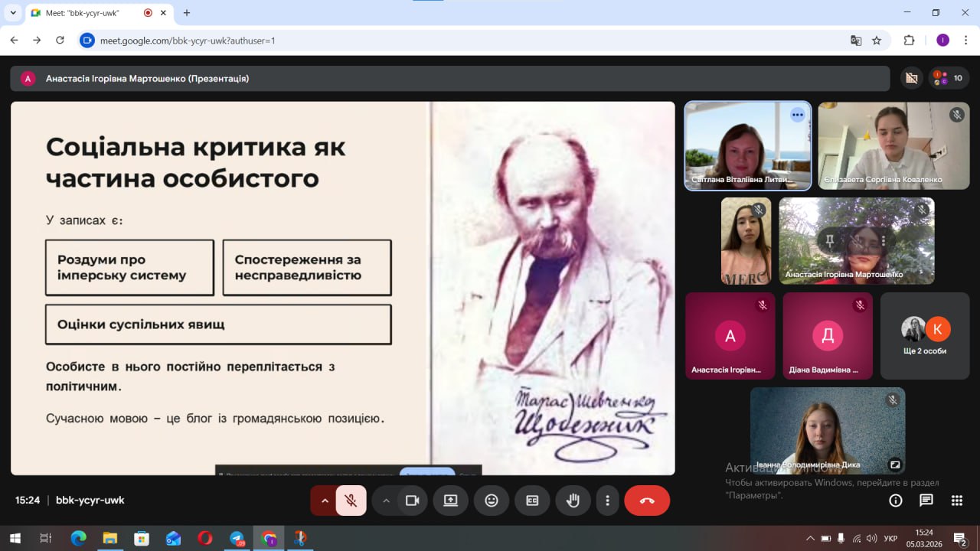This screenshot has height=551, width=980.
Task: Open options on Світлана Віталіївна's tile
Action: point(798,115)
